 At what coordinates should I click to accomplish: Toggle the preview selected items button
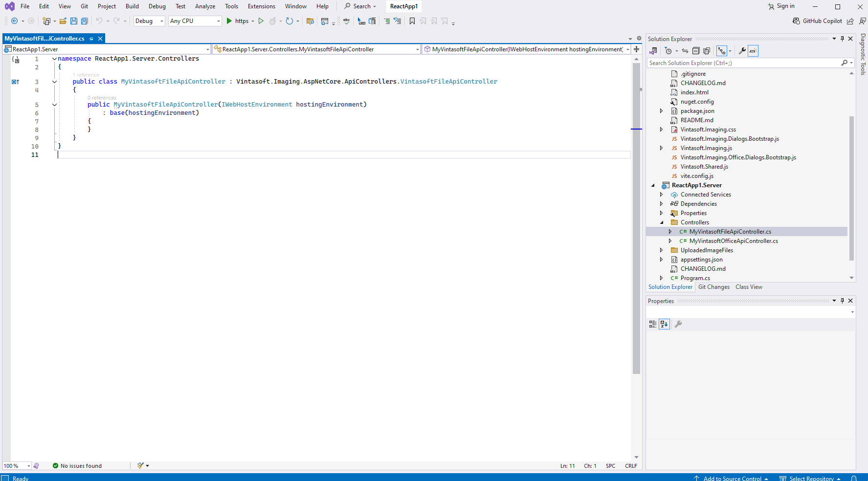click(x=753, y=51)
